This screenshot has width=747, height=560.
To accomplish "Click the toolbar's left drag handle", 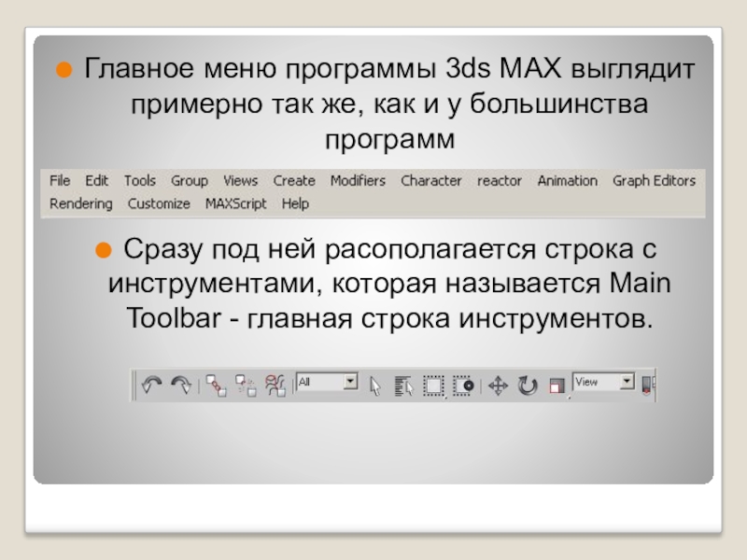I will (x=134, y=385).
